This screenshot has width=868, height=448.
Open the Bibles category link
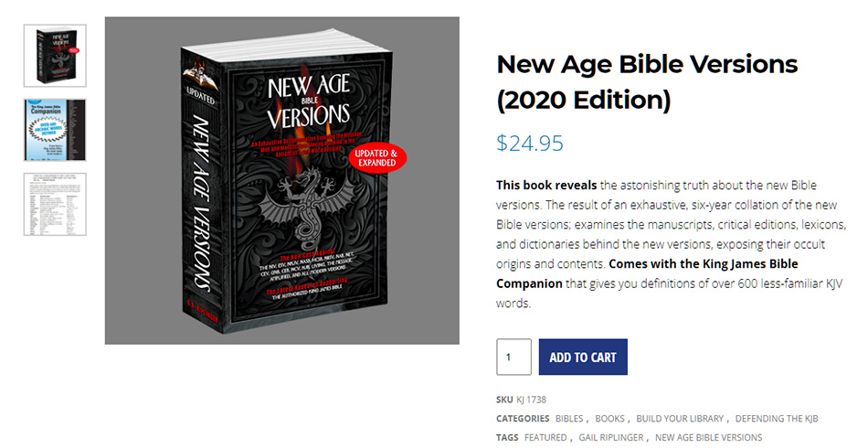(569, 419)
